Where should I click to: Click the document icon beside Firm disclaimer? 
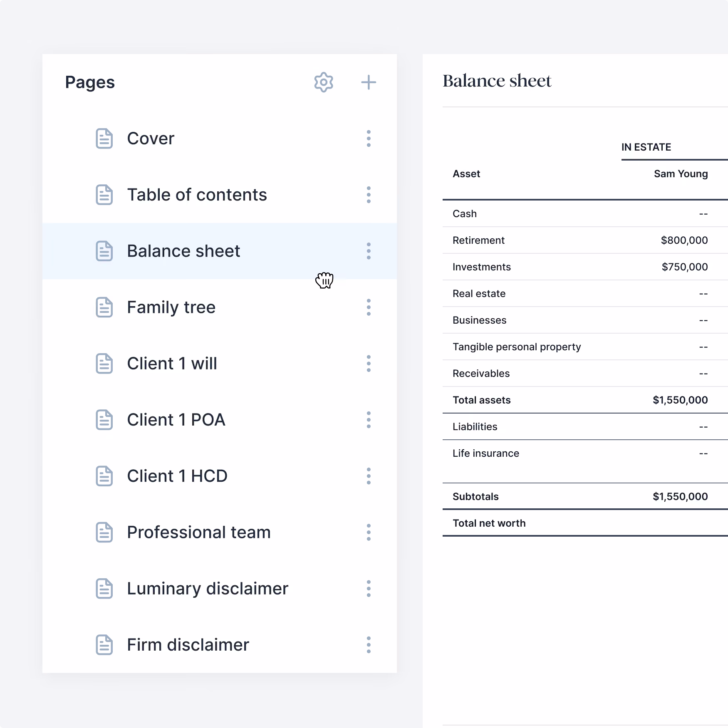click(104, 645)
